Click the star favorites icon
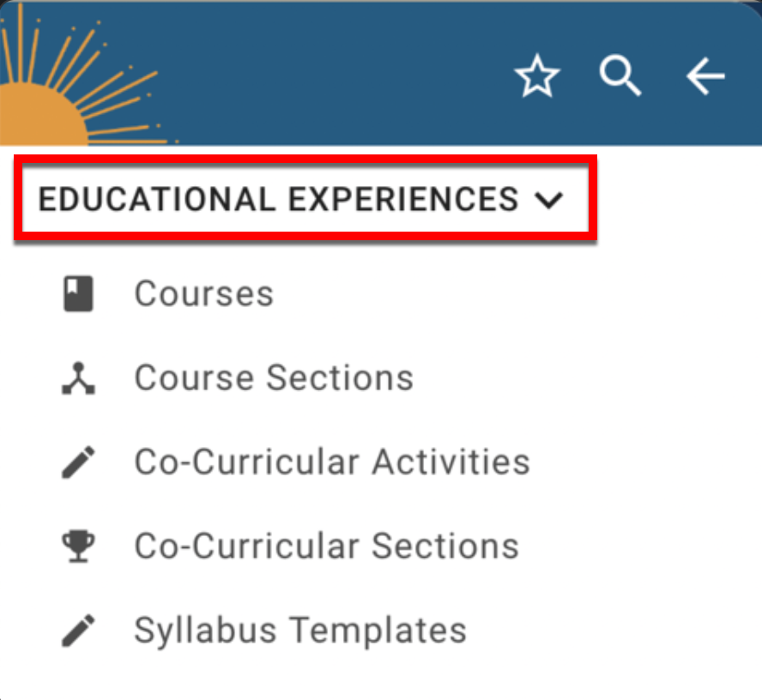 [x=537, y=79]
